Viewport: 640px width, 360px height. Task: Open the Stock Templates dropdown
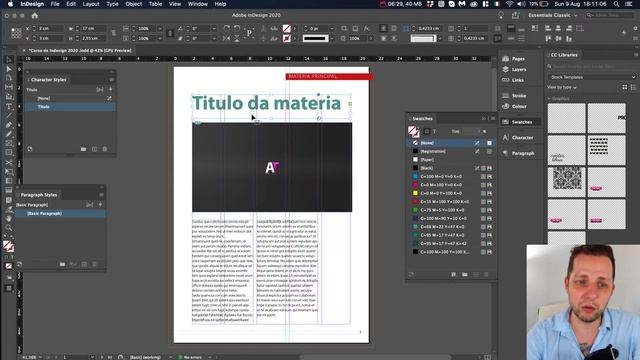(592, 77)
